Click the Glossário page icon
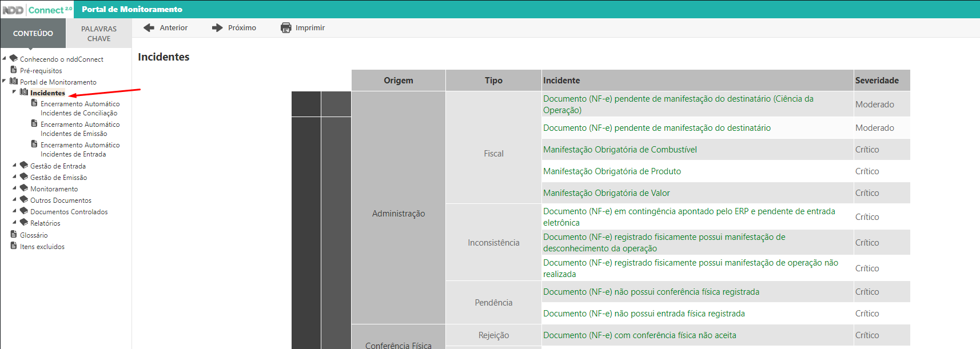Image resolution: width=980 pixels, height=349 pixels. click(x=14, y=234)
